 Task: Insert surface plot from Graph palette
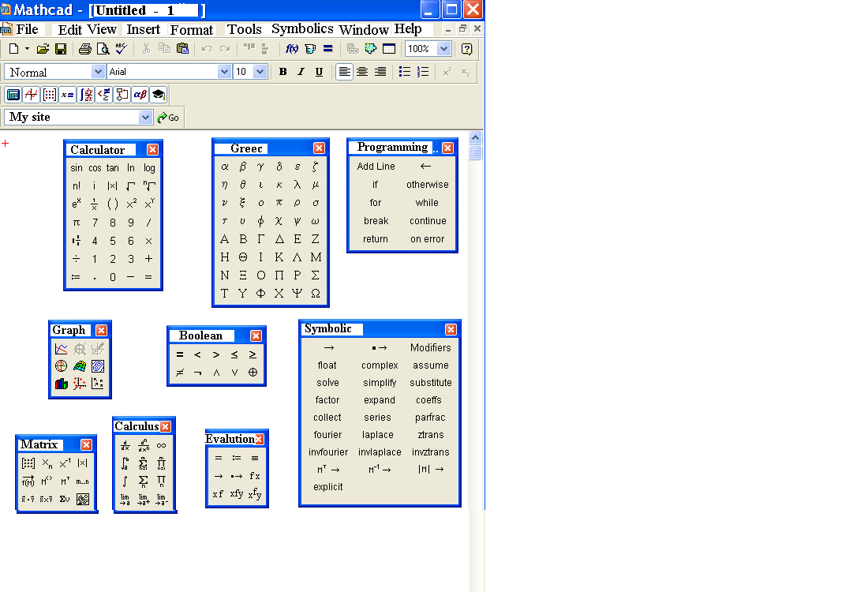point(80,366)
